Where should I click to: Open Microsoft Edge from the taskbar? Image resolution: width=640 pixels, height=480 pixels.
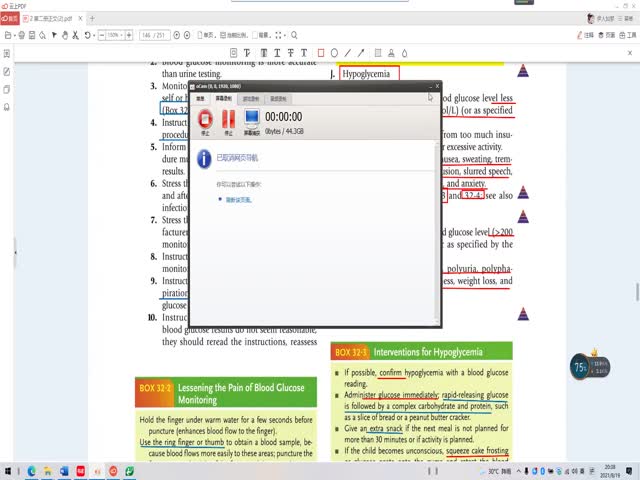31,470
